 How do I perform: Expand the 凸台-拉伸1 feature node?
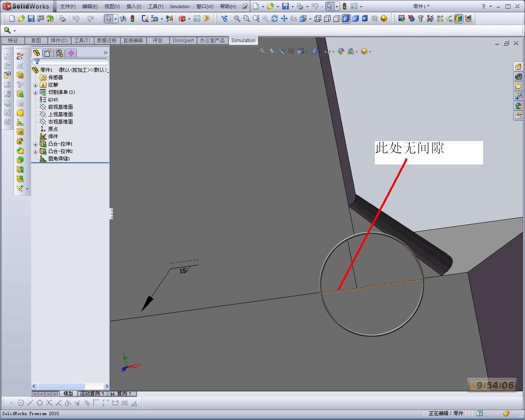point(35,144)
